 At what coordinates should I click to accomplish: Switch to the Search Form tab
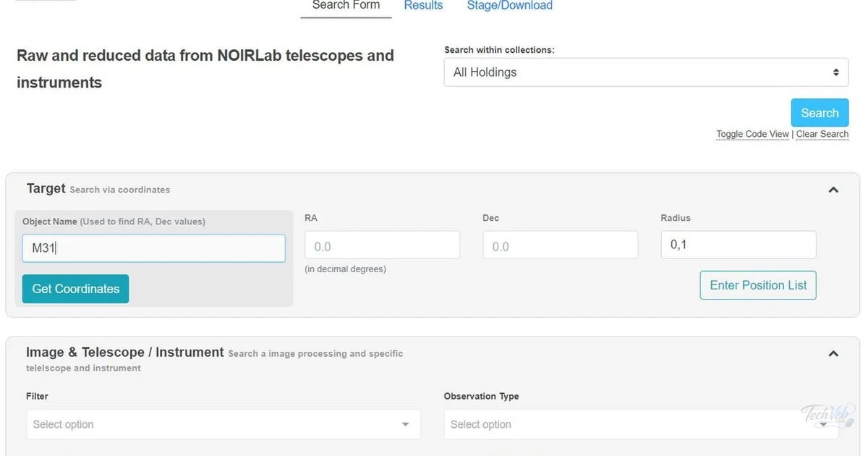346,6
